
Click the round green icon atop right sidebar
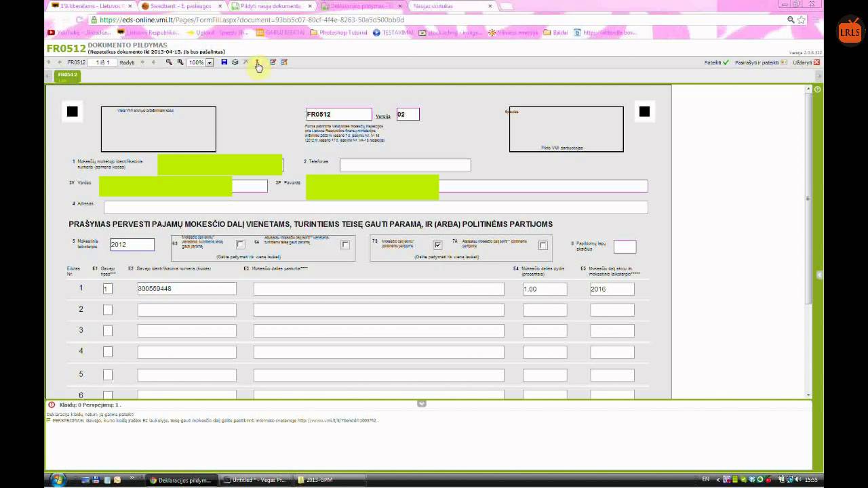pos(817,89)
